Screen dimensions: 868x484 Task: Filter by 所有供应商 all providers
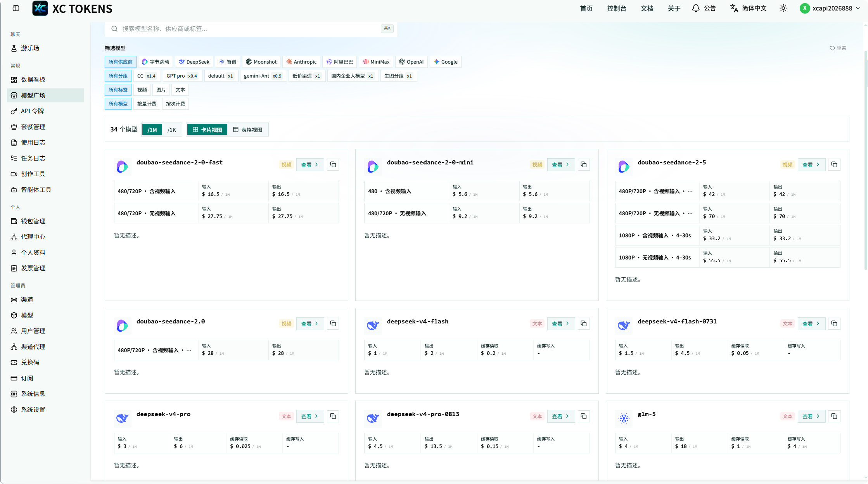coord(120,62)
